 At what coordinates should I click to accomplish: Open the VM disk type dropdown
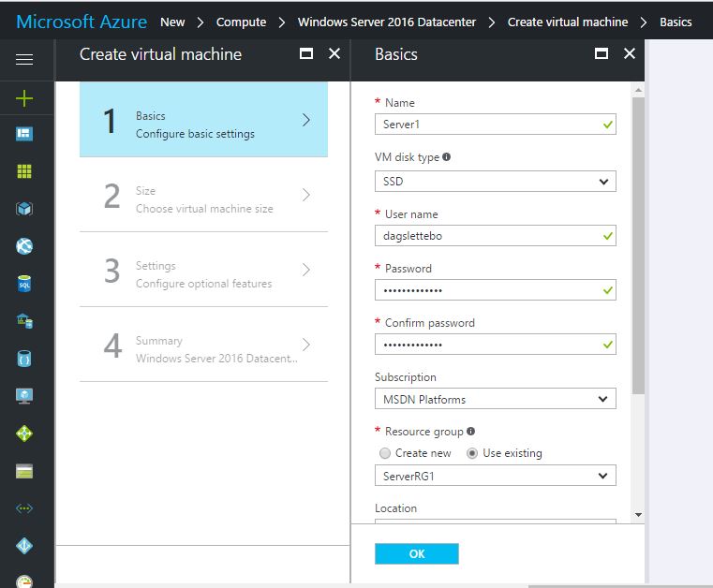(495, 182)
